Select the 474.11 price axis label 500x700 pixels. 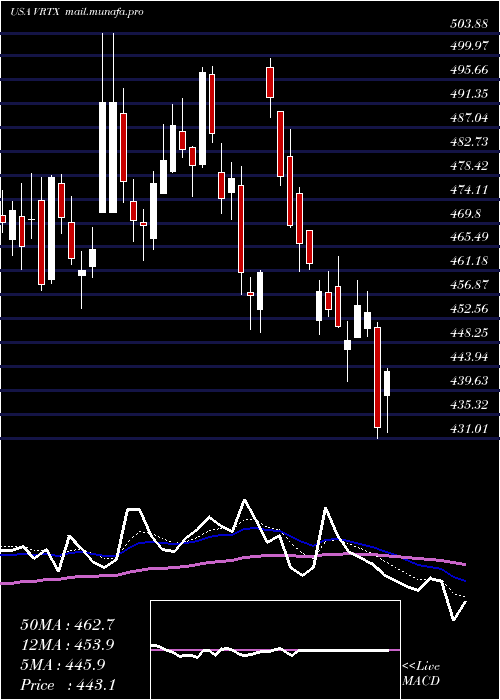click(x=468, y=190)
